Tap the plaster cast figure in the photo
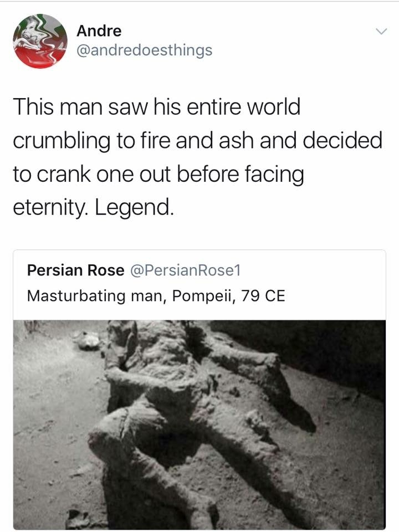The image size is (399, 532). [x=190, y=417]
